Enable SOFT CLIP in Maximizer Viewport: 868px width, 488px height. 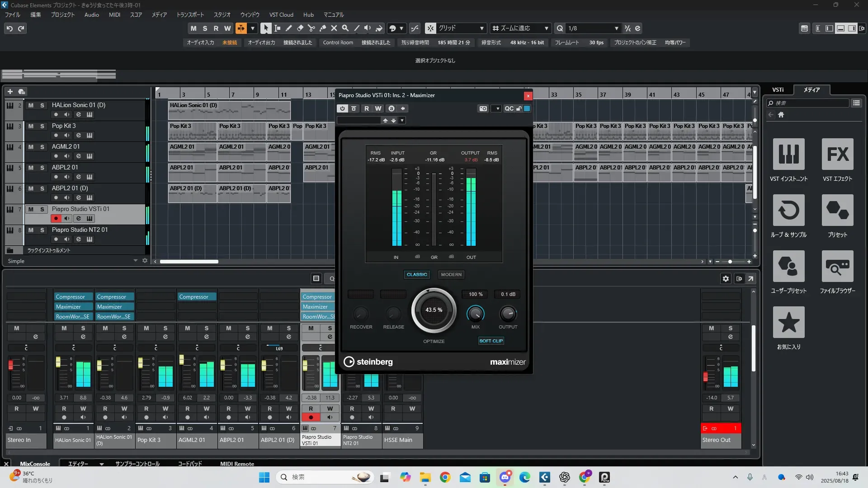[x=491, y=341]
